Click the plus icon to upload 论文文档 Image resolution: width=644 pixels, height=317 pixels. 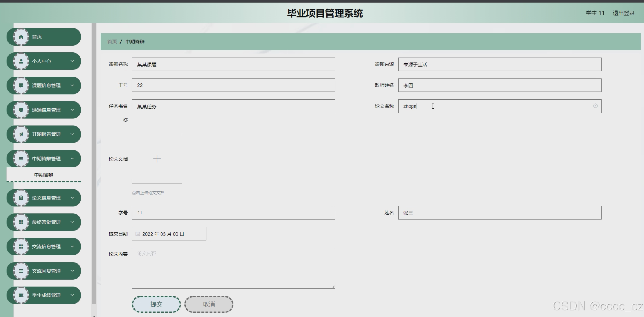157,159
